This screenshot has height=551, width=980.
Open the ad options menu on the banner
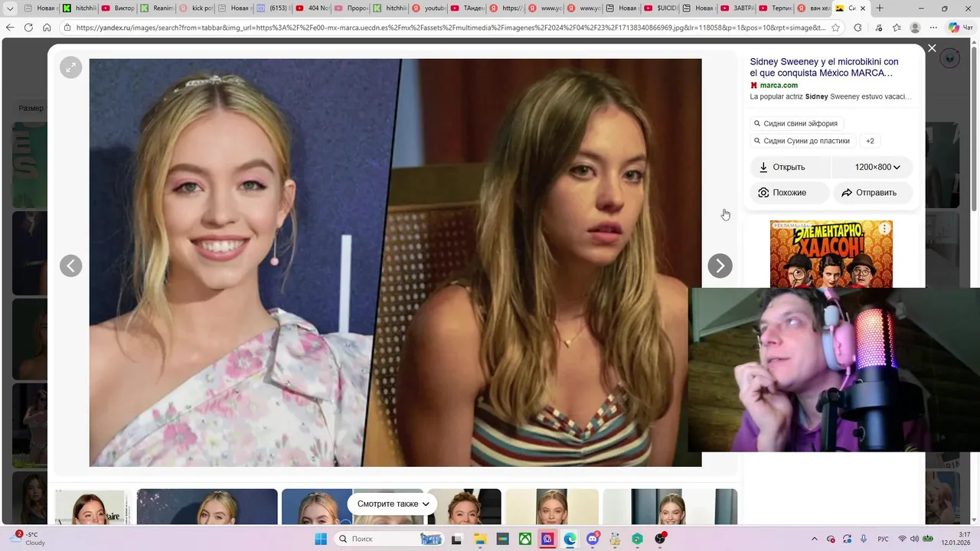point(884,229)
